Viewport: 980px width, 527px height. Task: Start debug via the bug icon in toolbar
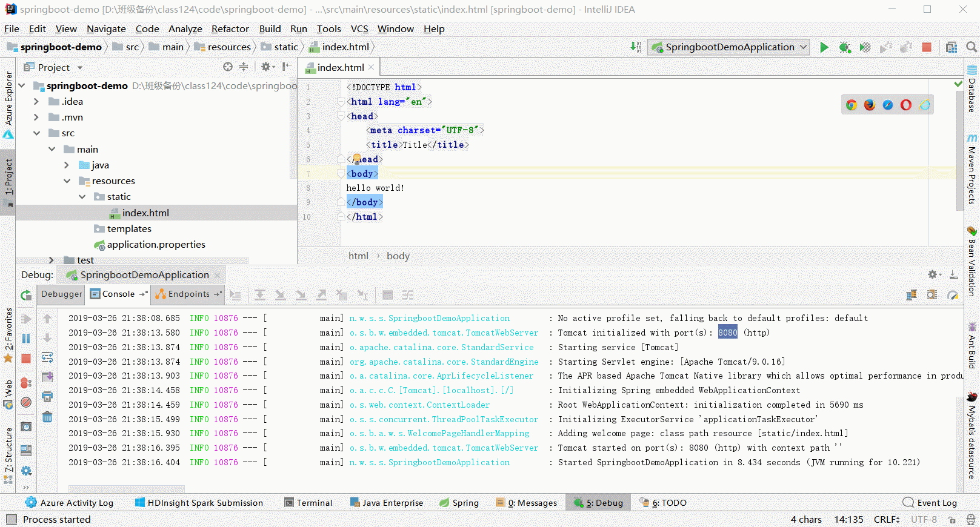coord(844,47)
